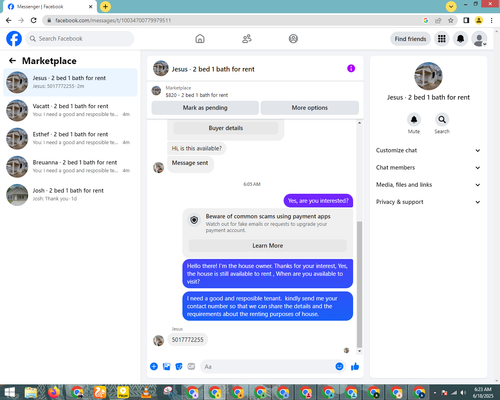Attach a file with photo icon

[167, 367]
